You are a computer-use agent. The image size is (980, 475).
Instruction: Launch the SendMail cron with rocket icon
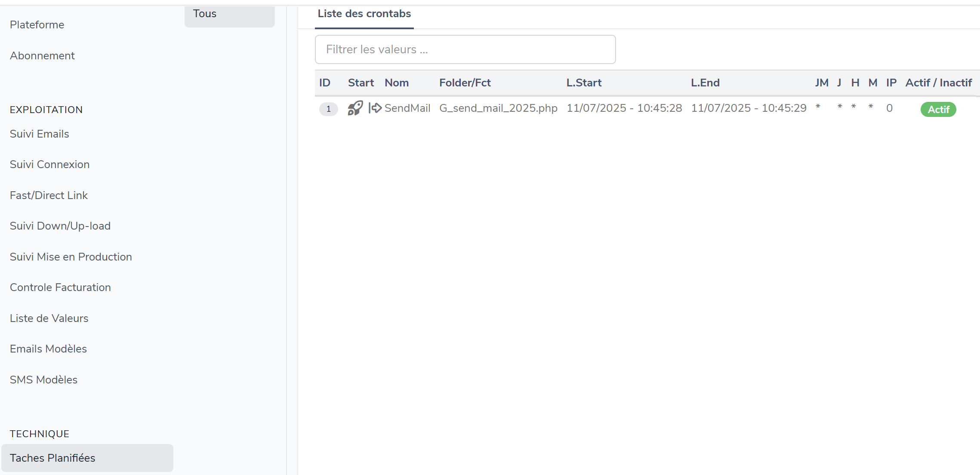tap(355, 108)
